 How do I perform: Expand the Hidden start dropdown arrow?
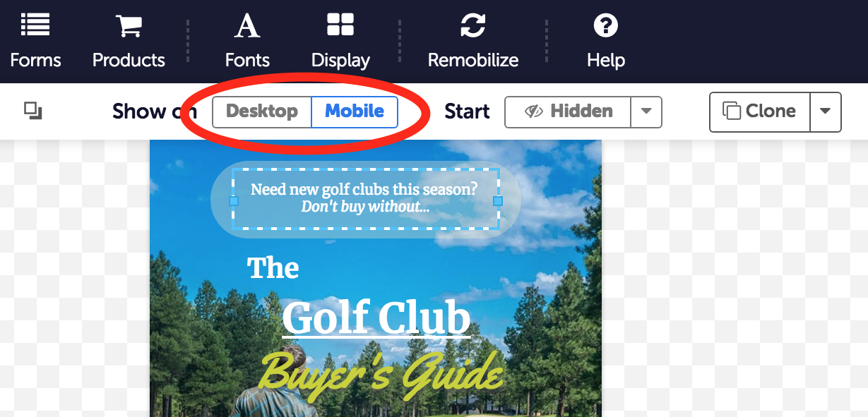tap(646, 111)
